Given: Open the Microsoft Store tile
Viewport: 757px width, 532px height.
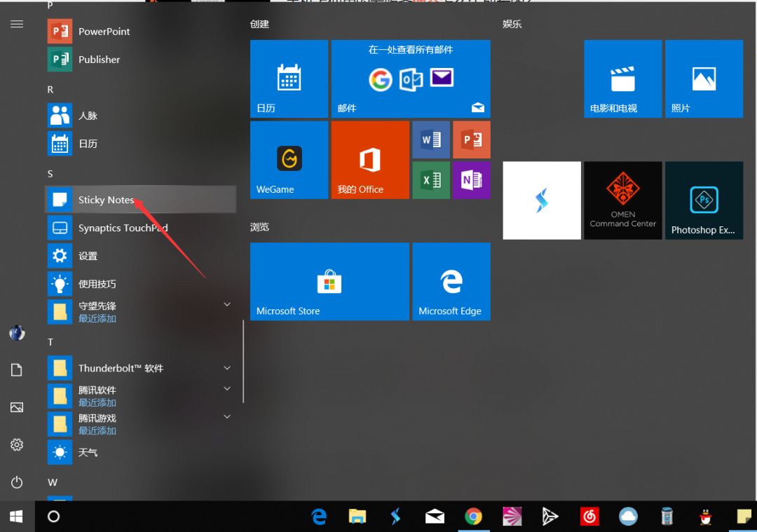Looking at the screenshot, I should point(329,282).
